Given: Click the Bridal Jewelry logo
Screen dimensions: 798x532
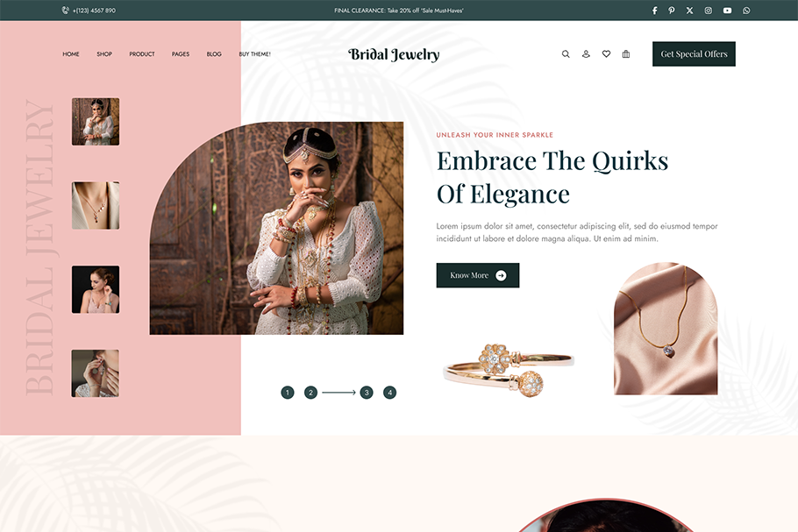Looking at the screenshot, I should (x=394, y=54).
